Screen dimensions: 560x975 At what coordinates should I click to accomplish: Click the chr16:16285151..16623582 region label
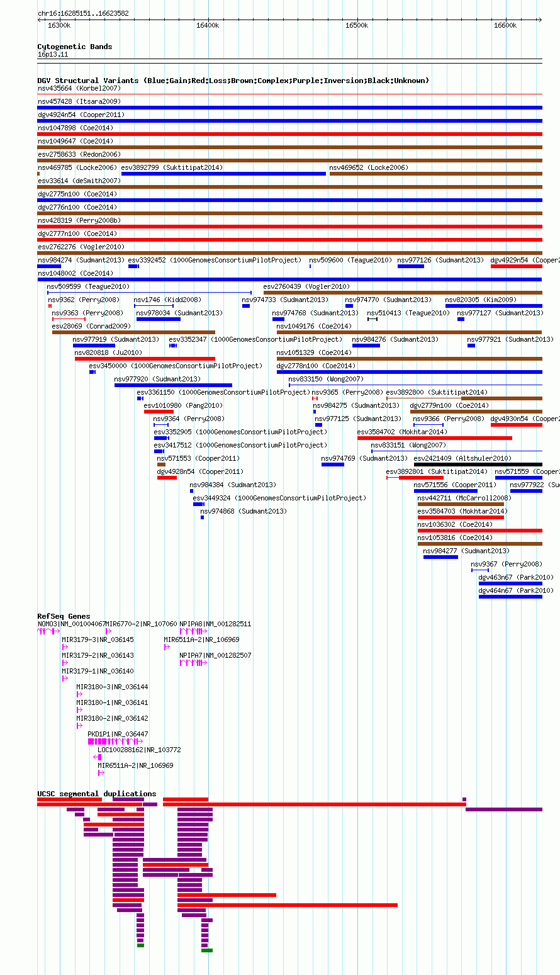point(83,13)
